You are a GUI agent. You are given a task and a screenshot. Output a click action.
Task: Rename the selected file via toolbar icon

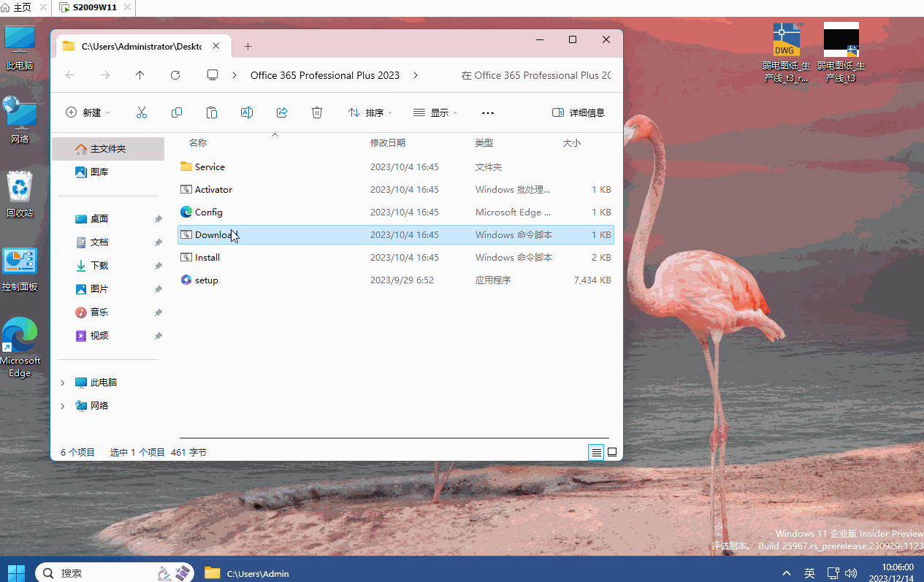[x=247, y=112]
